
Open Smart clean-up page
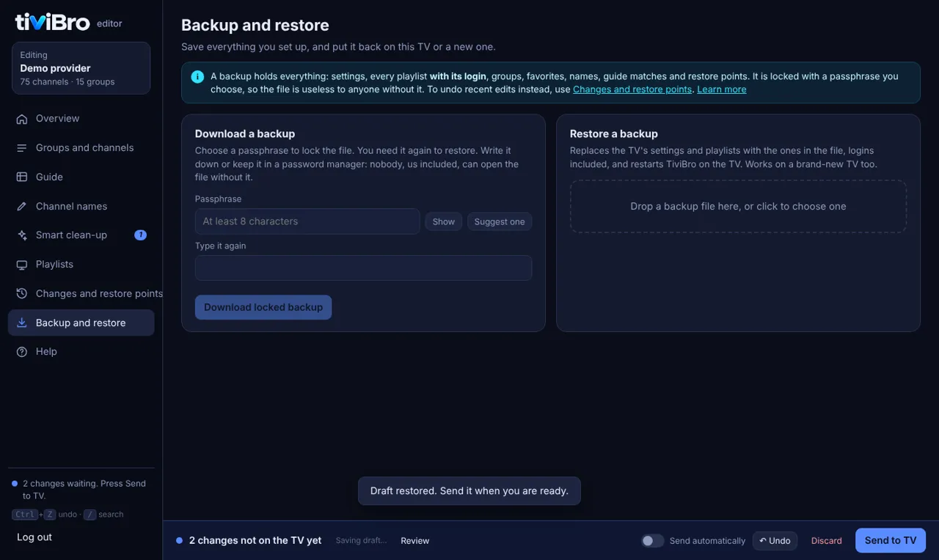[81, 235]
